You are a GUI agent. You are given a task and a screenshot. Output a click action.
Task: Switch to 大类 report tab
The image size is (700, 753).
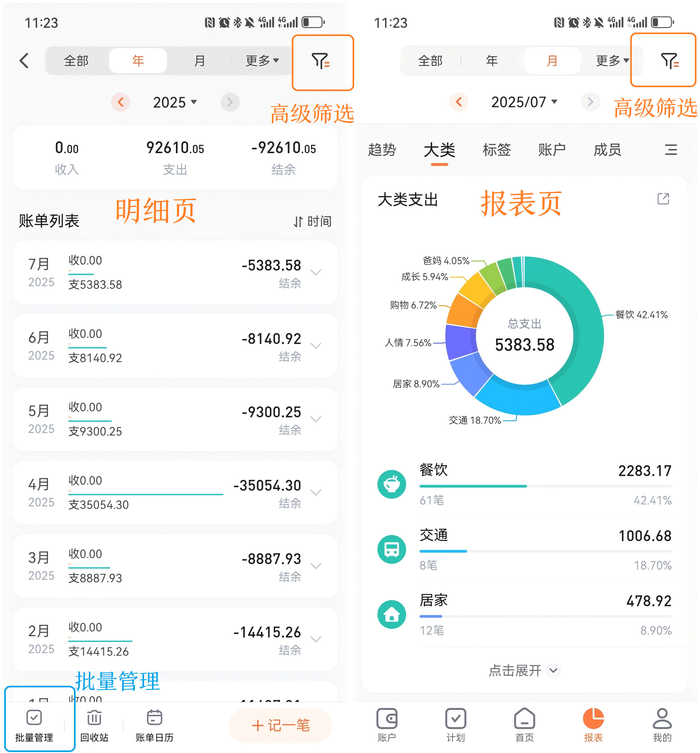coord(439,150)
